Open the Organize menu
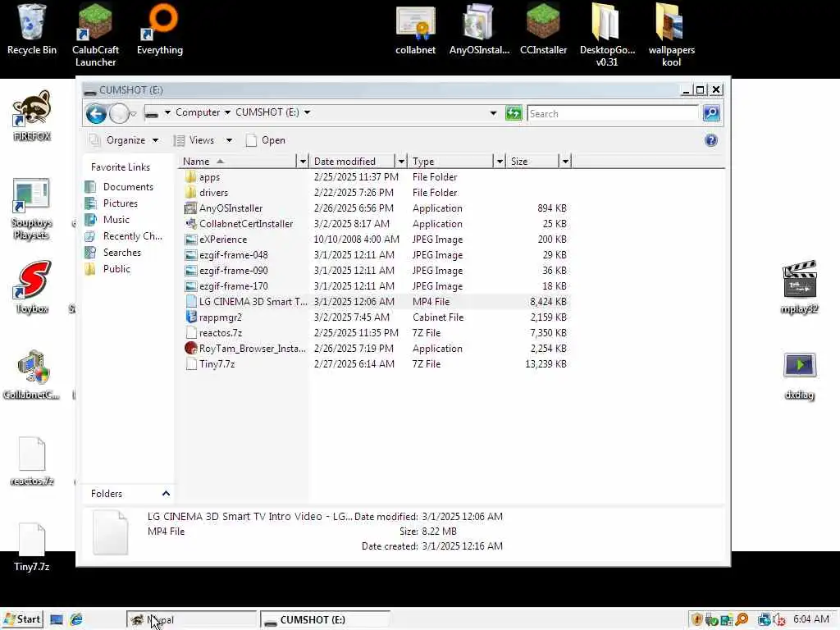 pos(125,140)
